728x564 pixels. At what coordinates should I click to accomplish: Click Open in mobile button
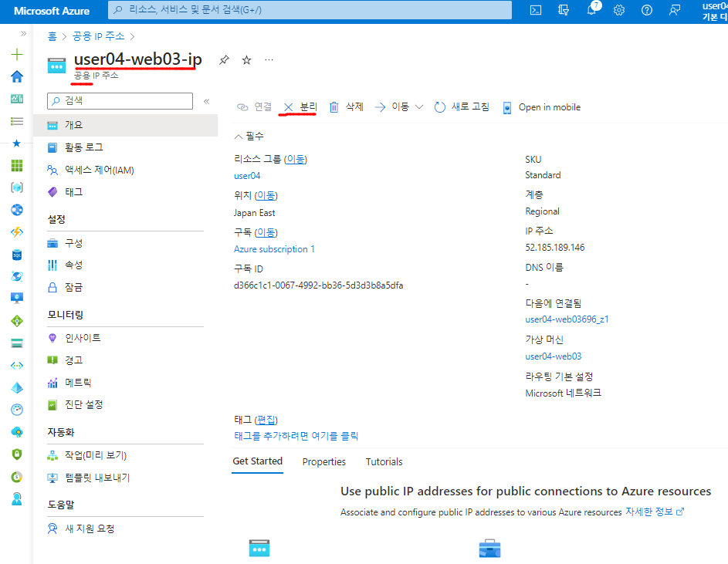[541, 107]
